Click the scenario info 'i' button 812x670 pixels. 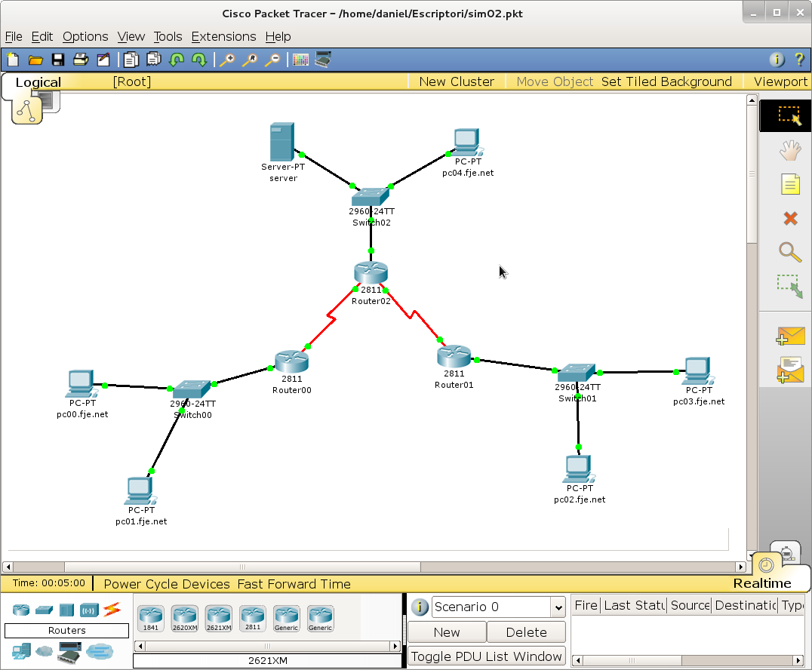(420, 607)
